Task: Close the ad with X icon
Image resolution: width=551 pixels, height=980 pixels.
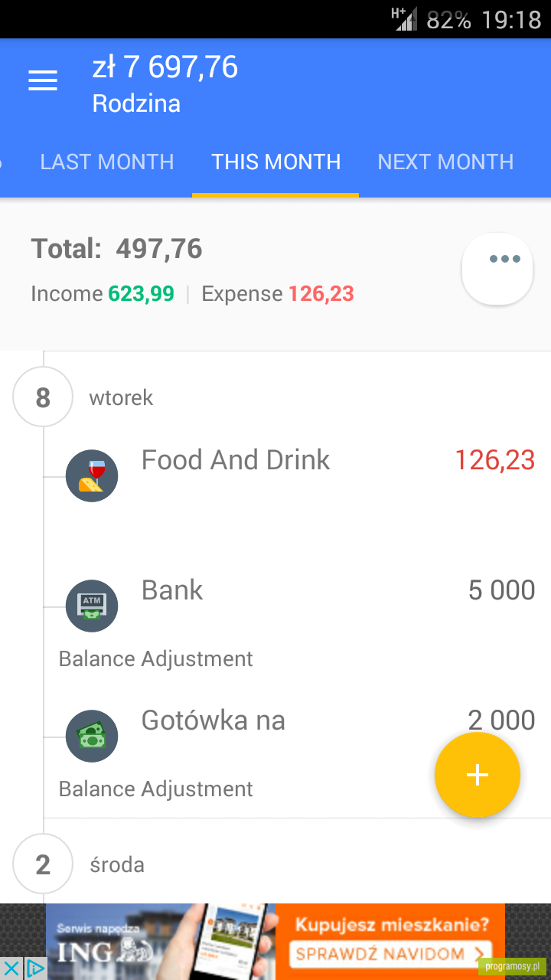Action: 11,969
